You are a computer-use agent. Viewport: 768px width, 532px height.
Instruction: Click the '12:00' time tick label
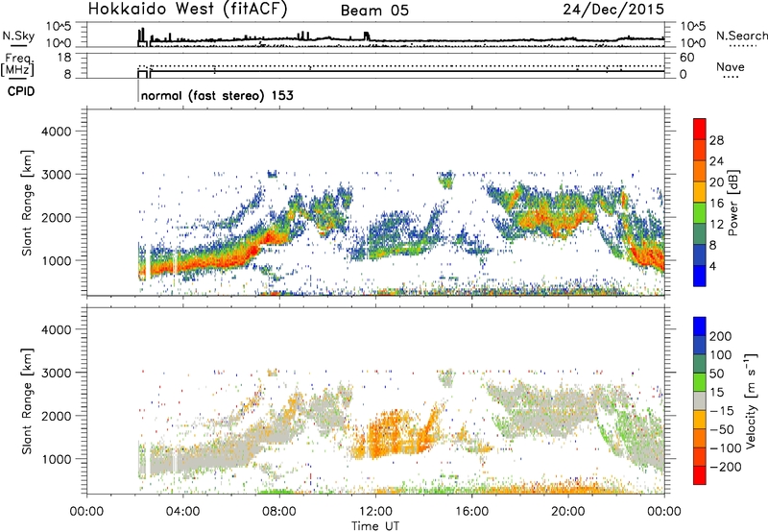click(x=375, y=512)
